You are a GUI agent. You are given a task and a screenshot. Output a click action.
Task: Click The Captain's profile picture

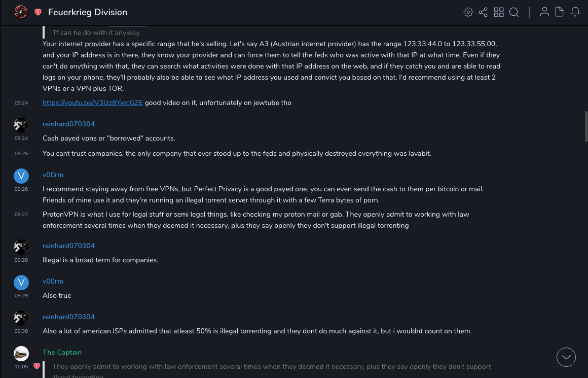click(x=21, y=353)
